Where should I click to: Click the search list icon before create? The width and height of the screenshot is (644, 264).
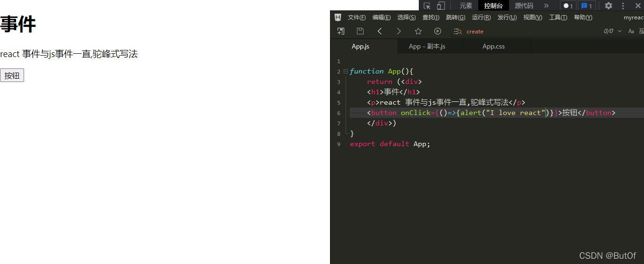[458, 32]
